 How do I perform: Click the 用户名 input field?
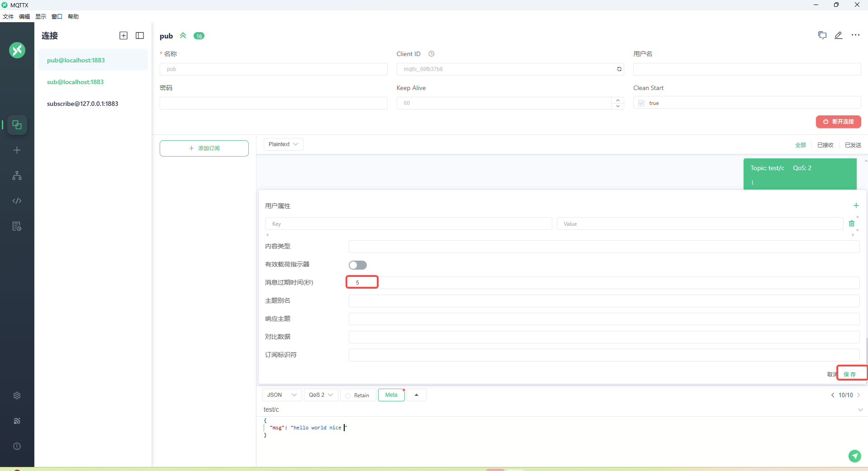[x=747, y=69]
